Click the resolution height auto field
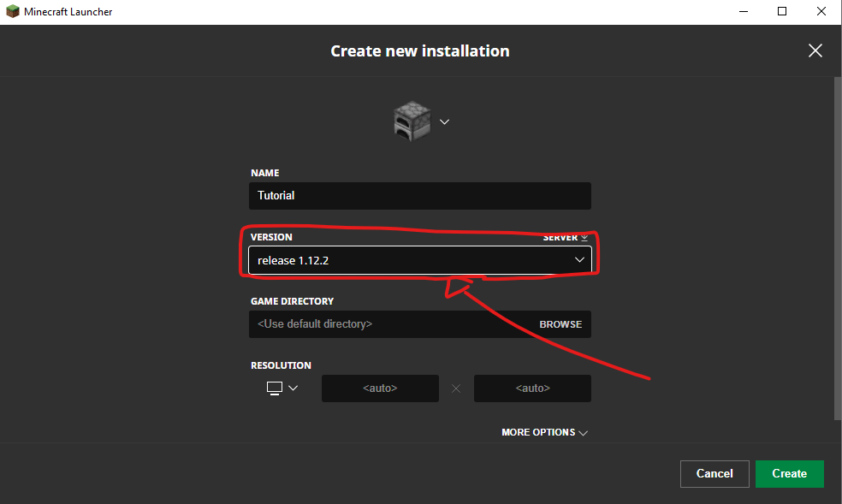842x504 pixels. click(x=532, y=388)
